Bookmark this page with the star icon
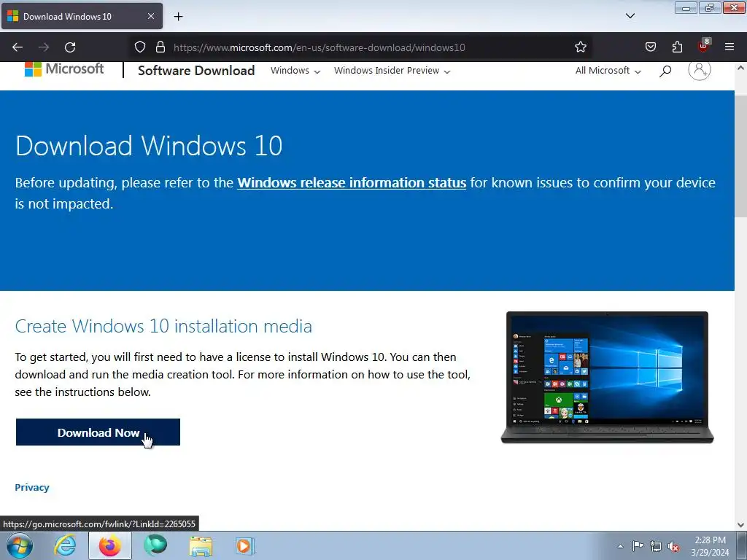 click(x=580, y=47)
